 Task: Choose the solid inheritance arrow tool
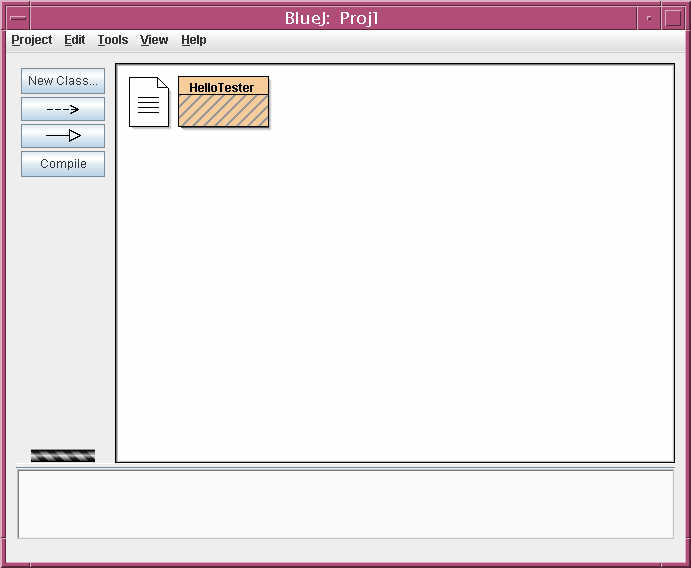(x=63, y=136)
